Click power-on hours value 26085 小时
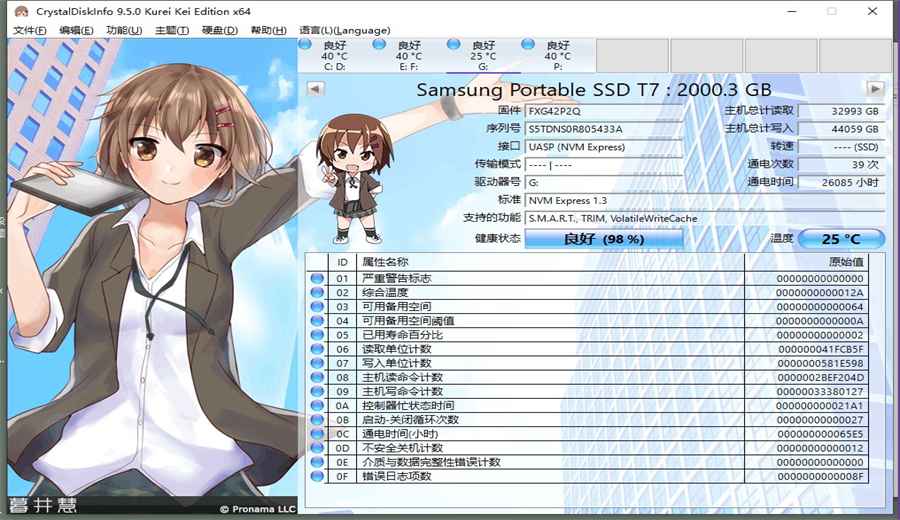Viewport: 900px width, 520px height. (841, 183)
